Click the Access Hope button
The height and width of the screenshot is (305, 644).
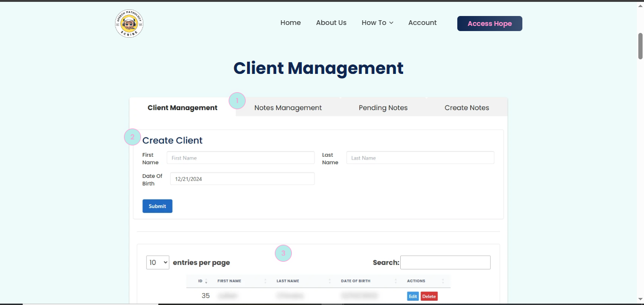point(489,24)
